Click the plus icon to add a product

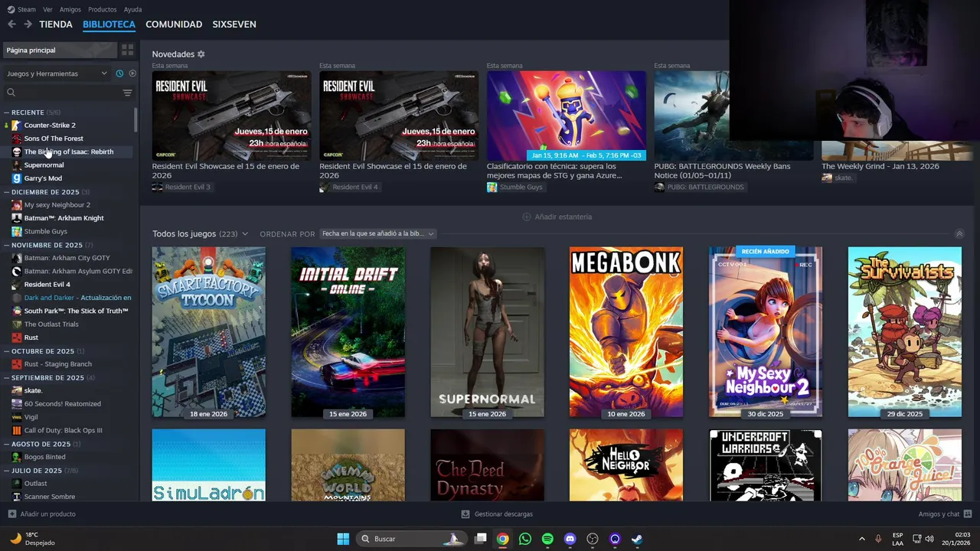11,514
